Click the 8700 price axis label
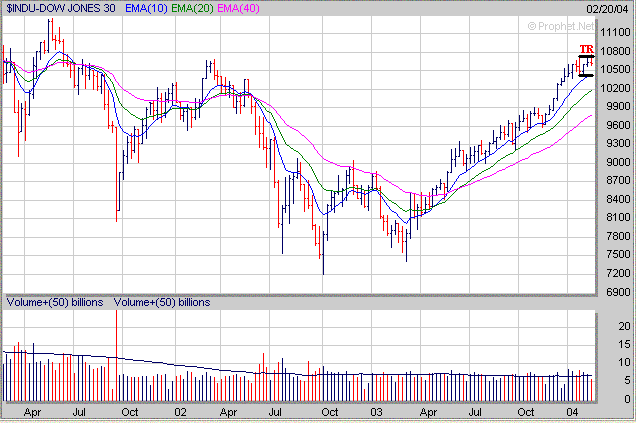 pyautogui.click(x=618, y=180)
